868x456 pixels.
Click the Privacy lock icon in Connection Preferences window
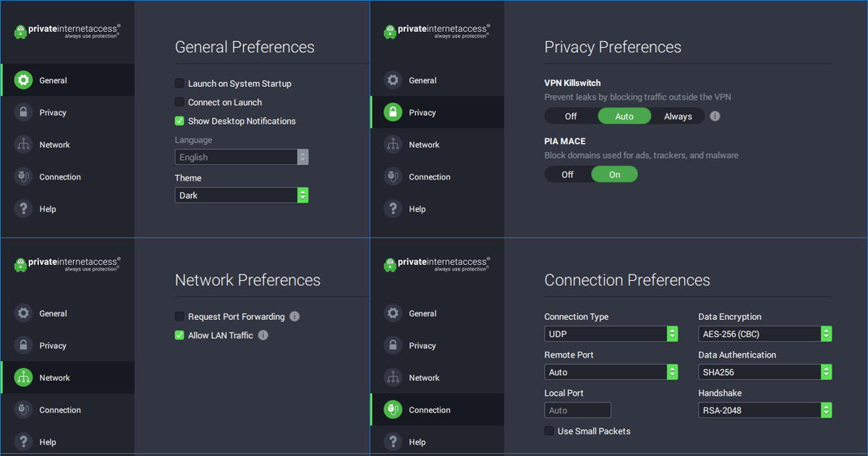tap(393, 345)
